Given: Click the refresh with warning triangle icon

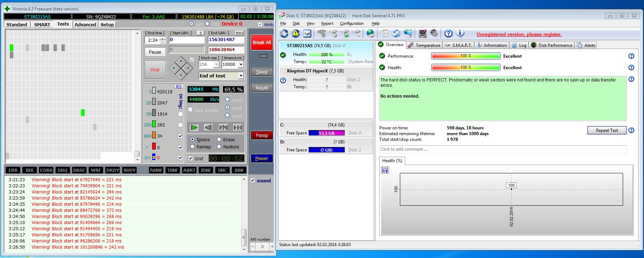Looking at the screenshot, I should [296, 34].
